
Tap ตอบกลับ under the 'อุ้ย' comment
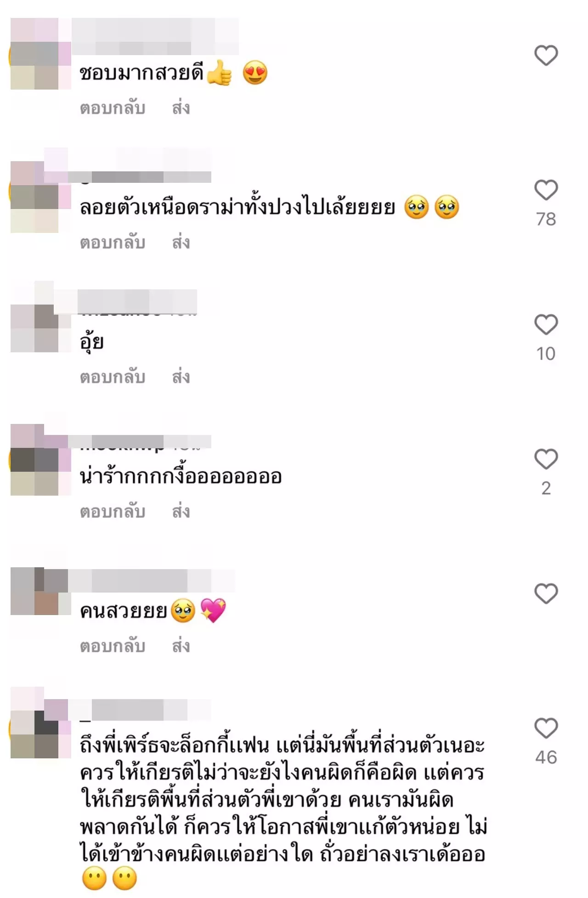[x=113, y=377]
